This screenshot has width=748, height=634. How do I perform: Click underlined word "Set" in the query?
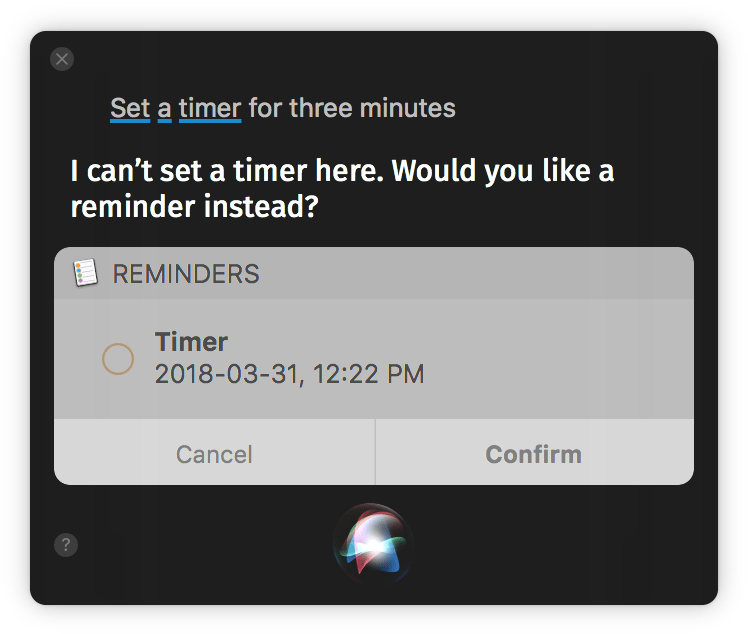(130, 108)
